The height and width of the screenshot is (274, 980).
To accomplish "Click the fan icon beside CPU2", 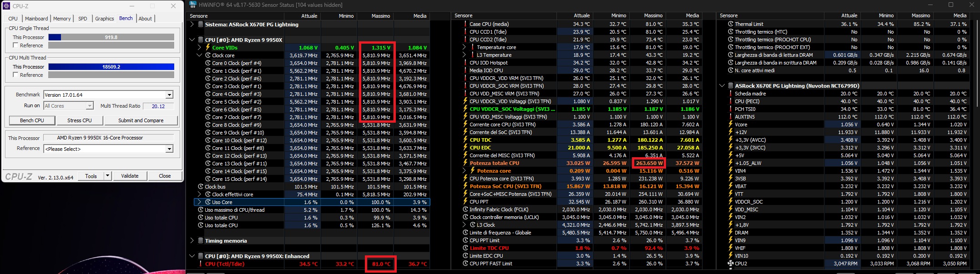I will coord(731,264).
